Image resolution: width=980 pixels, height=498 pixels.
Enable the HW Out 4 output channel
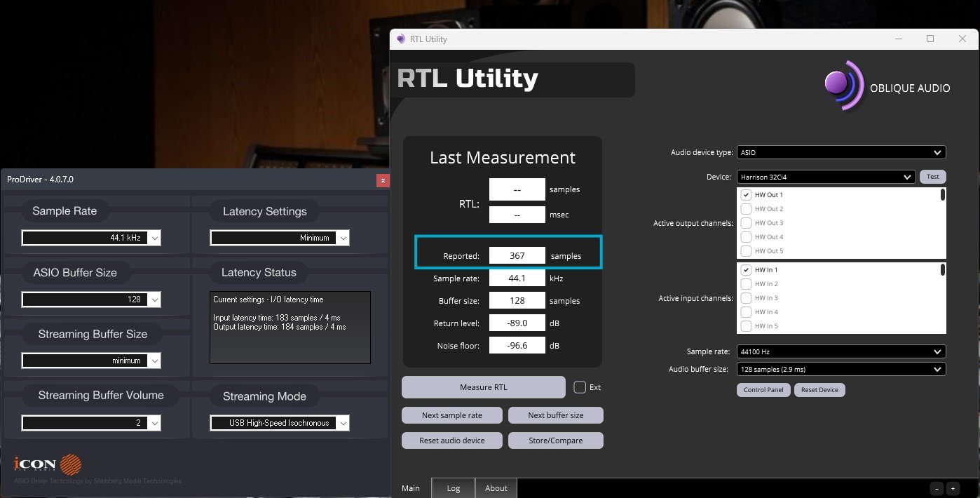point(747,237)
